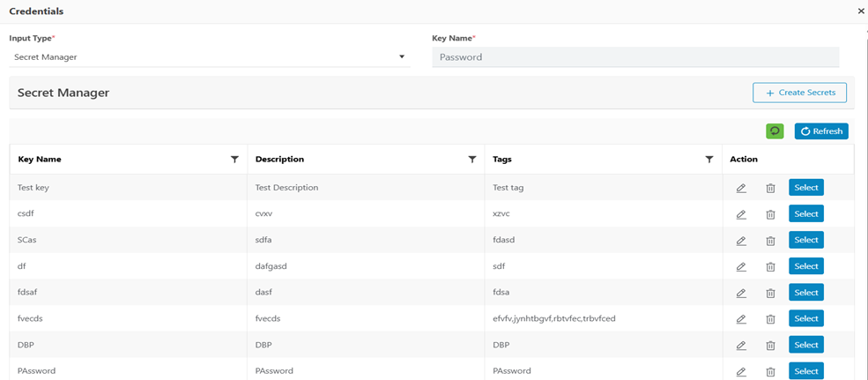The image size is (868, 380).
Task: Click the Key Name input field
Action: (634, 57)
